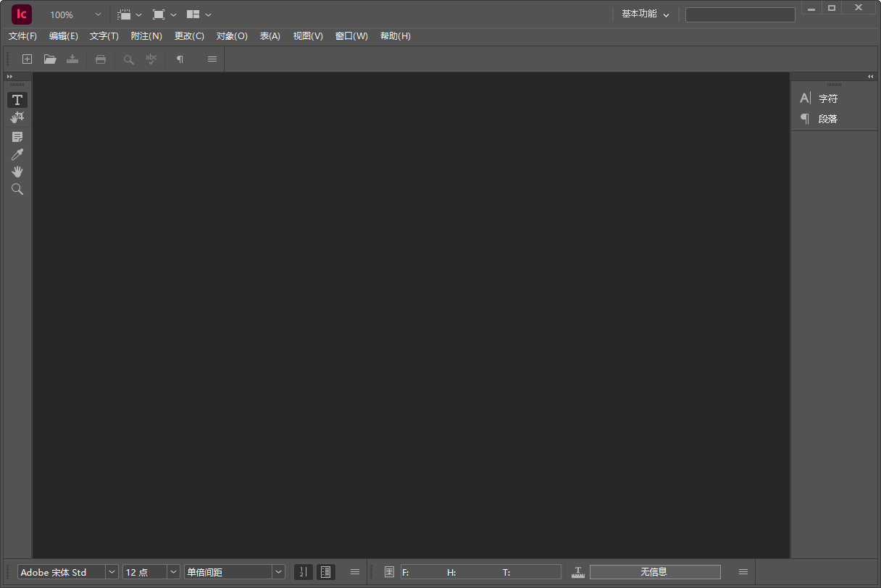881x588 pixels.
Task: Open the 帮助(H) menu
Action: click(396, 36)
